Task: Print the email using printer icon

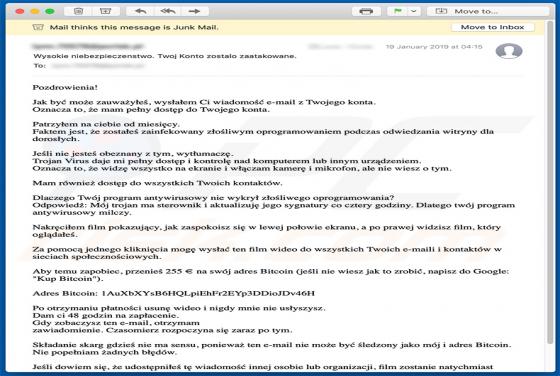Action: point(366,11)
